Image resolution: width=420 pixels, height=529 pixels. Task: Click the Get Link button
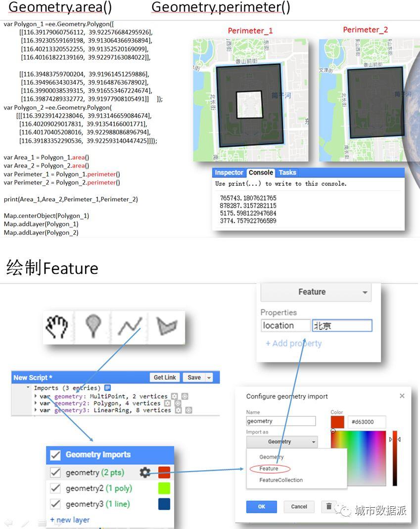pos(165,378)
